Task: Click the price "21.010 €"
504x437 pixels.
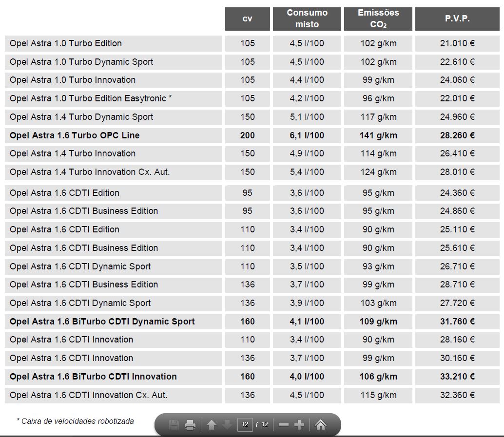Action: point(457,43)
